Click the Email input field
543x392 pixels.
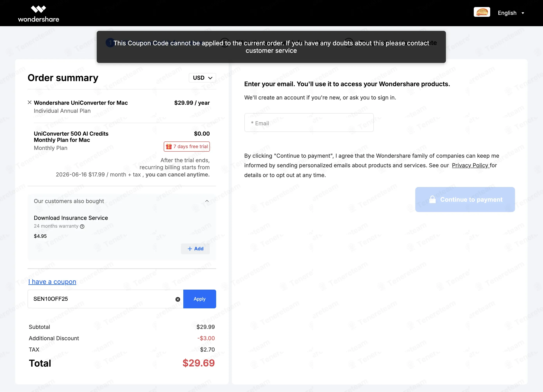coord(309,123)
